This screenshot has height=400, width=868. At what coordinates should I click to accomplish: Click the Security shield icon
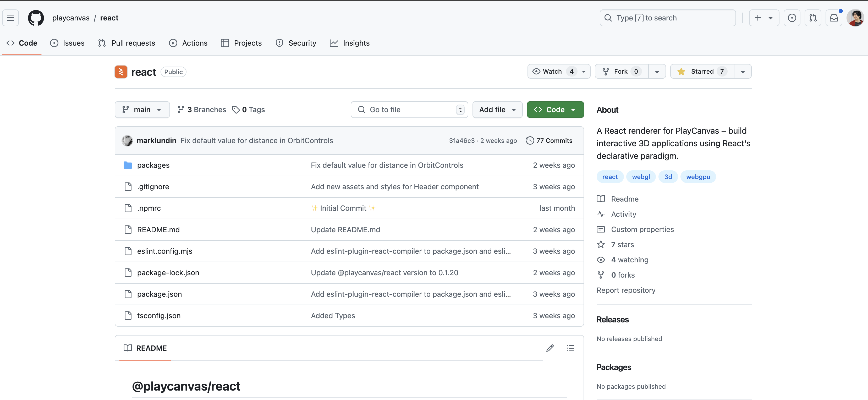point(279,43)
